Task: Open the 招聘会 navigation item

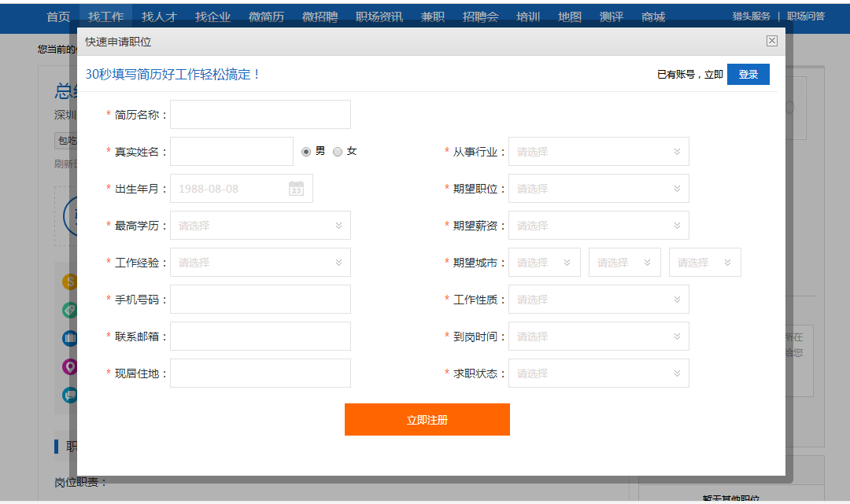Action: 480,17
